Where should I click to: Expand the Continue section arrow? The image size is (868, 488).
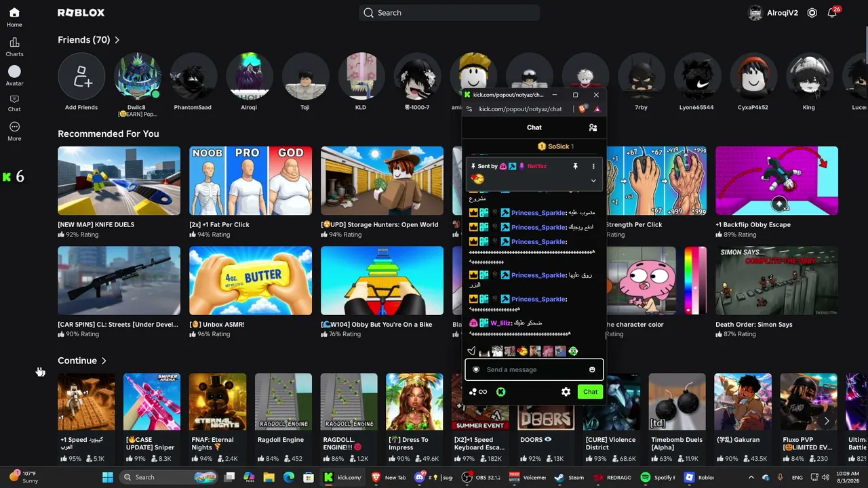[104, 361]
